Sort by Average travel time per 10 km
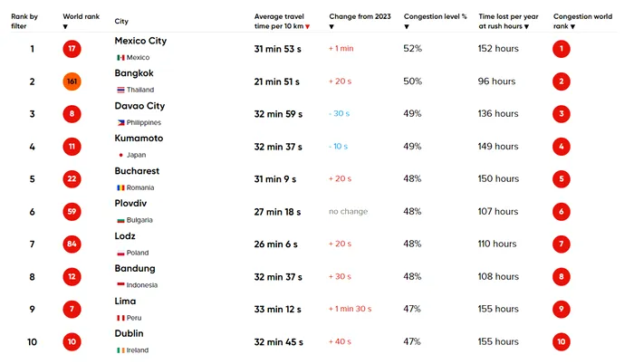 (308, 27)
